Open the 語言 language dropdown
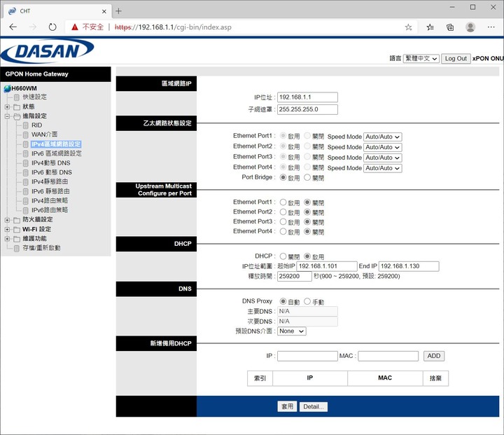The height and width of the screenshot is (435, 504). (x=421, y=59)
